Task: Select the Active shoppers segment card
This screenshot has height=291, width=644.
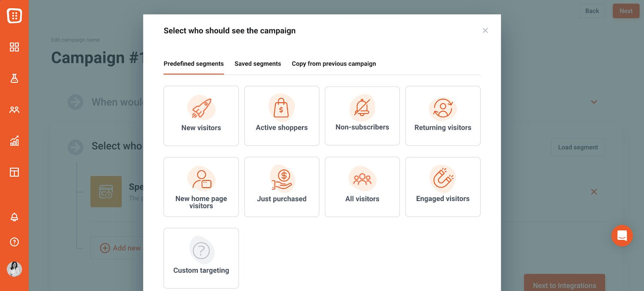Action: (x=282, y=116)
